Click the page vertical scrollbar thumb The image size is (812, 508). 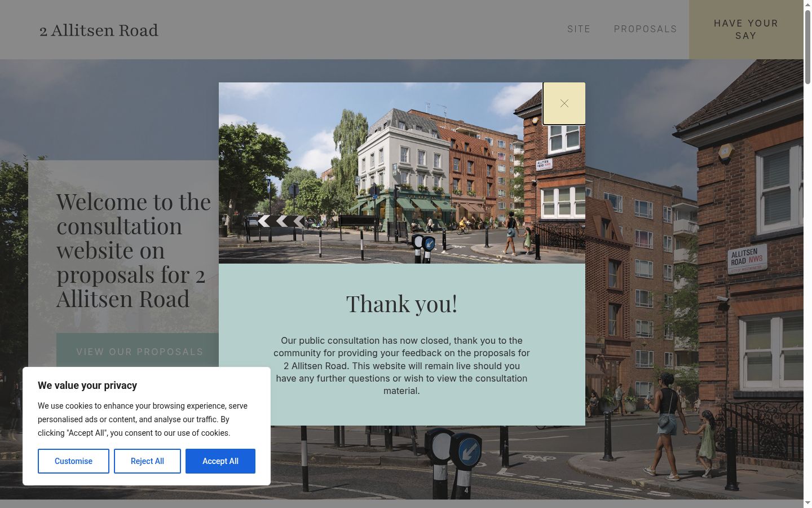807,46
